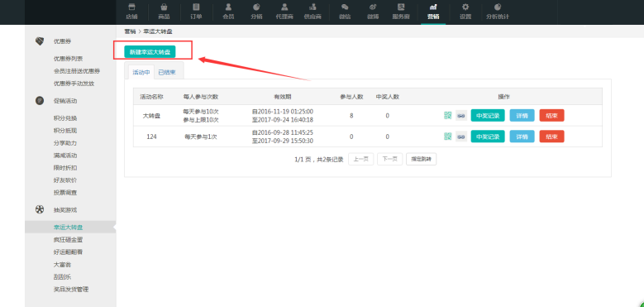Viewport: 644px width, 307px height.
Task: Open the 会员 members section
Action: point(228,11)
